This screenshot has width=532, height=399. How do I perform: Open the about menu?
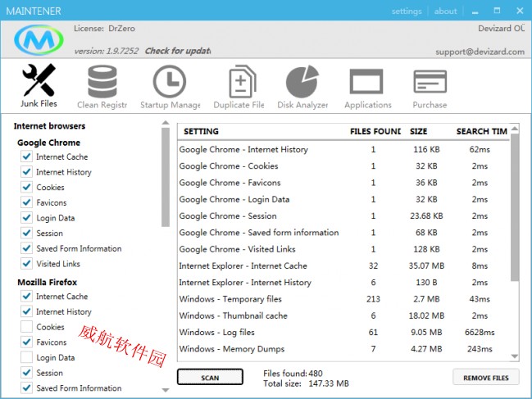[446, 11]
